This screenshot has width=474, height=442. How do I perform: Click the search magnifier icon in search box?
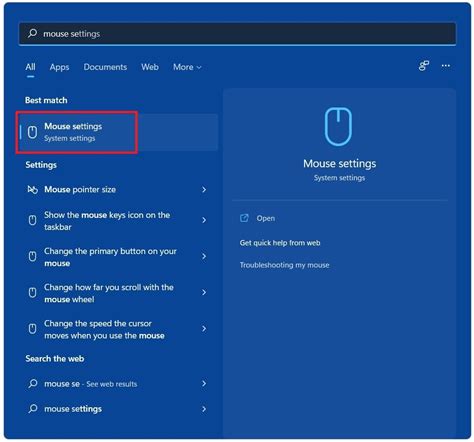pos(32,33)
